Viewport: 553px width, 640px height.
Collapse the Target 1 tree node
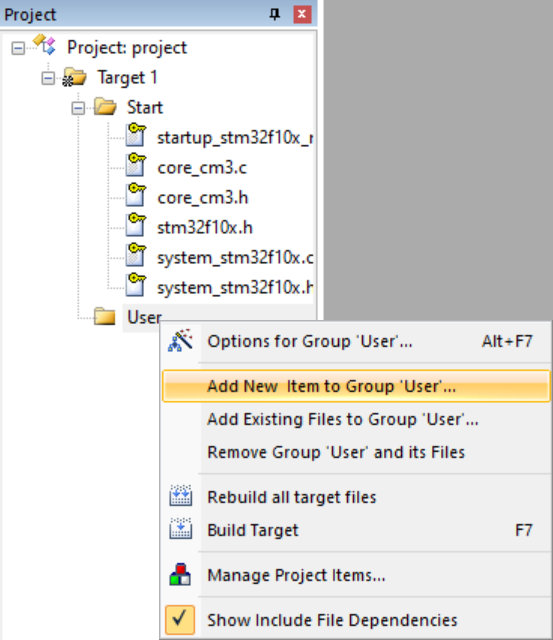click(48, 78)
